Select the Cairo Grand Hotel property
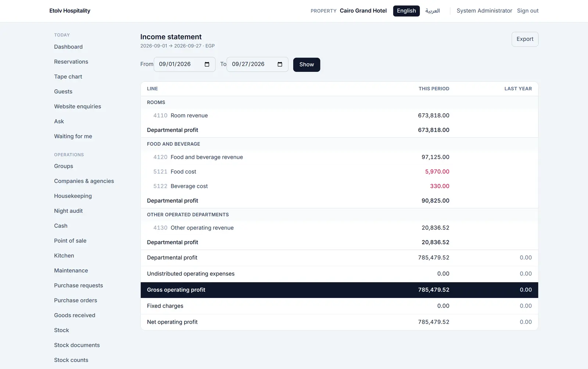The width and height of the screenshot is (588, 369). click(x=363, y=11)
